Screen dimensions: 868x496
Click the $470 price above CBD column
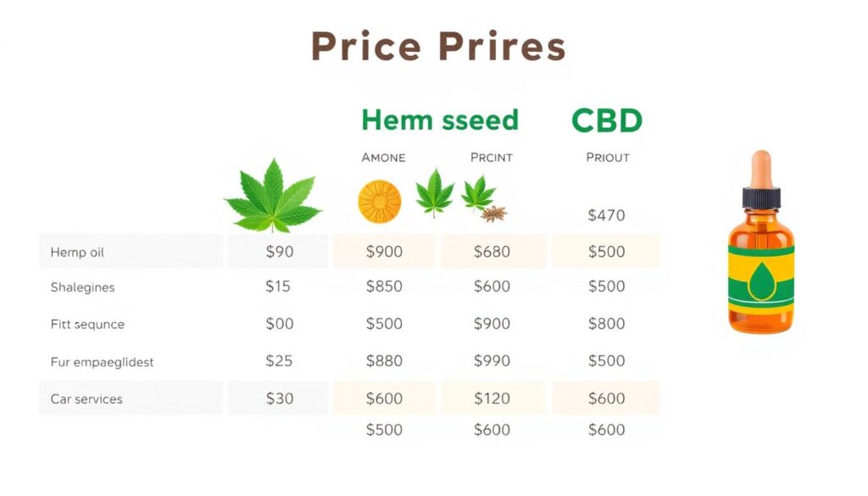point(606,215)
